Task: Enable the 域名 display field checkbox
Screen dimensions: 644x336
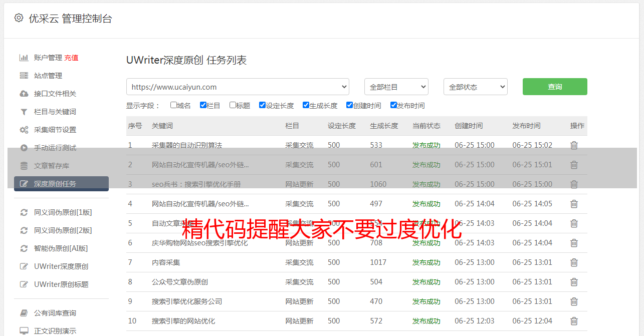Action: tap(173, 105)
